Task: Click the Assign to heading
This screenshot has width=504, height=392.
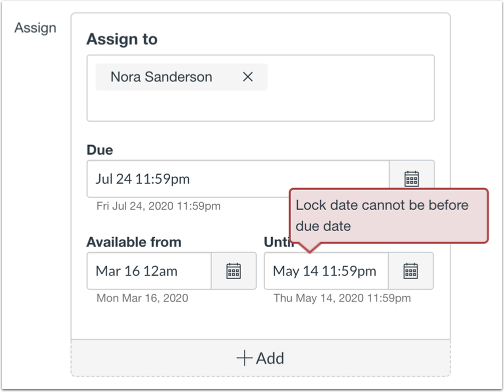Action: [x=122, y=39]
